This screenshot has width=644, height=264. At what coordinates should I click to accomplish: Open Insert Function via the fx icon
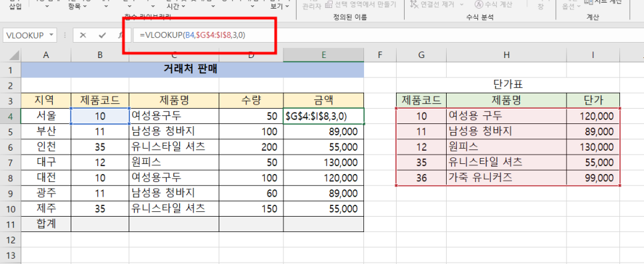click(x=121, y=35)
